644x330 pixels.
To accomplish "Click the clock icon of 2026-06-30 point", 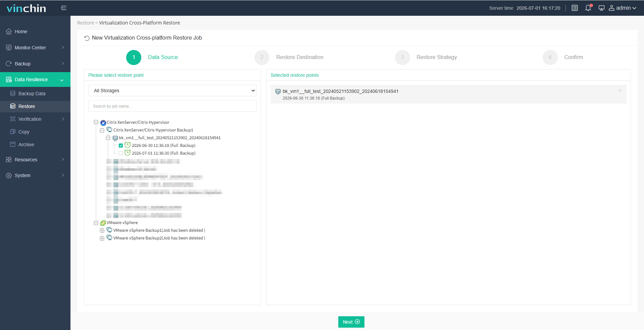I will click(x=128, y=145).
